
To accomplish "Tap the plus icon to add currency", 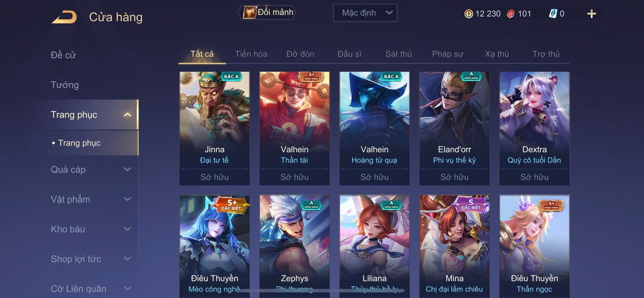I will (x=591, y=14).
